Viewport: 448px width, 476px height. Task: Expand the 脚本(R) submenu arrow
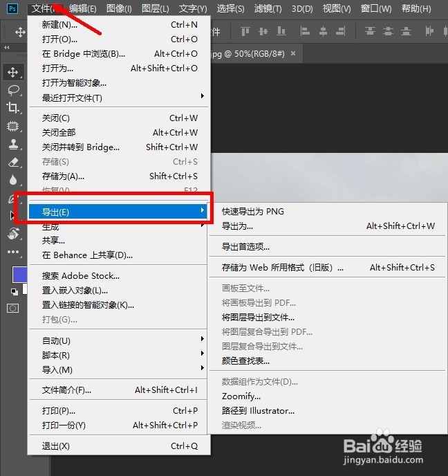pos(203,353)
